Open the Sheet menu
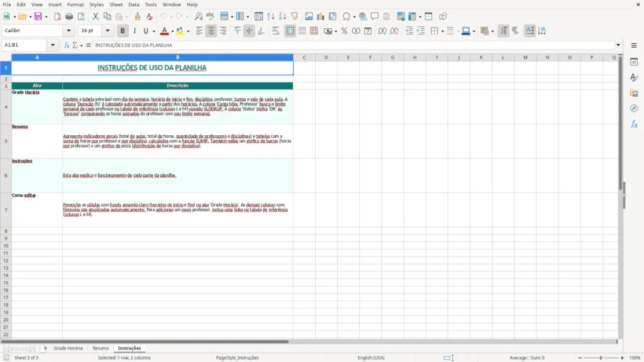Viewport: 644px width, 362px height. tap(116, 4)
